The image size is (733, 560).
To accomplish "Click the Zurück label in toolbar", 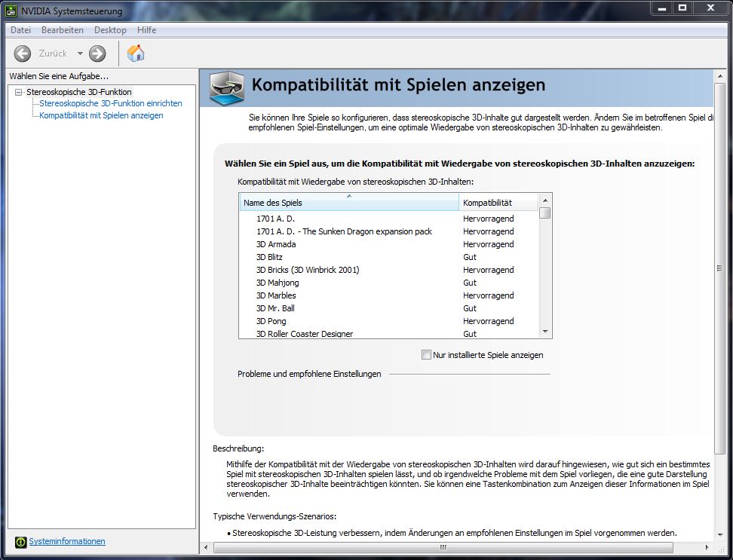I will coord(53,54).
